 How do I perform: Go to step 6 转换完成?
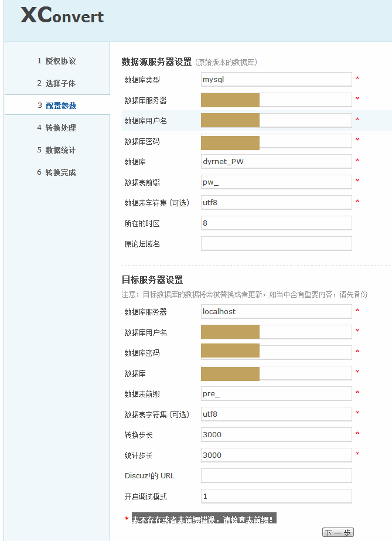click(56, 172)
